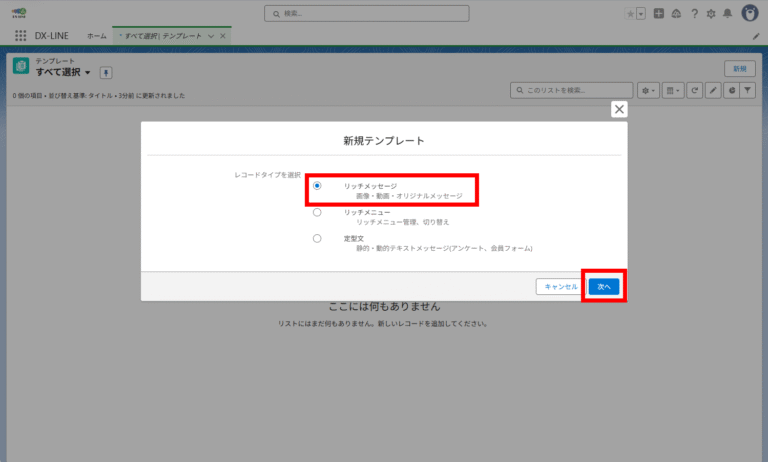Open the list view controls gear dropdown
This screenshot has width=768, height=462.
pyautogui.click(x=648, y=90)
